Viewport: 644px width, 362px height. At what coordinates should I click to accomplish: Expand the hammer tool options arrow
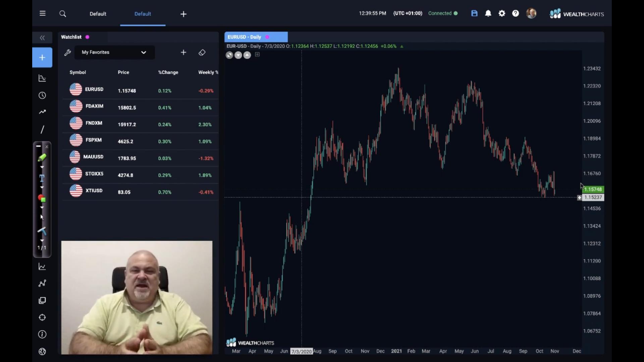pos(42,240)
